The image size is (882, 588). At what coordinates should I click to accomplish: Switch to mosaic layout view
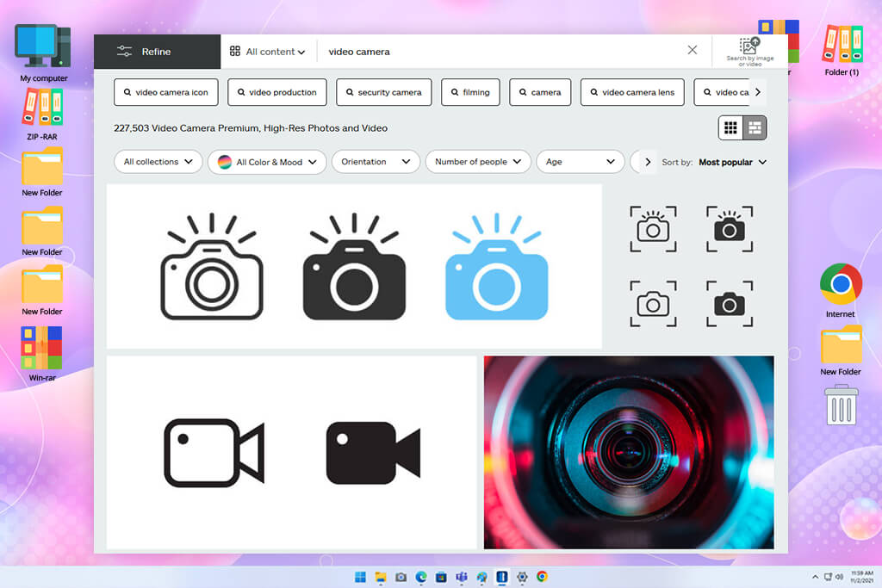tap(755, 128)
